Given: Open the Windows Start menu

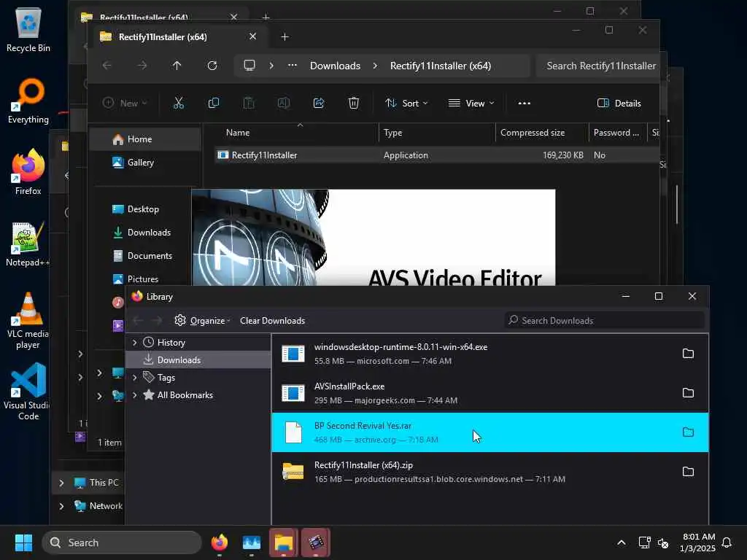Looking at the screenshot, I should pos(23,542).
